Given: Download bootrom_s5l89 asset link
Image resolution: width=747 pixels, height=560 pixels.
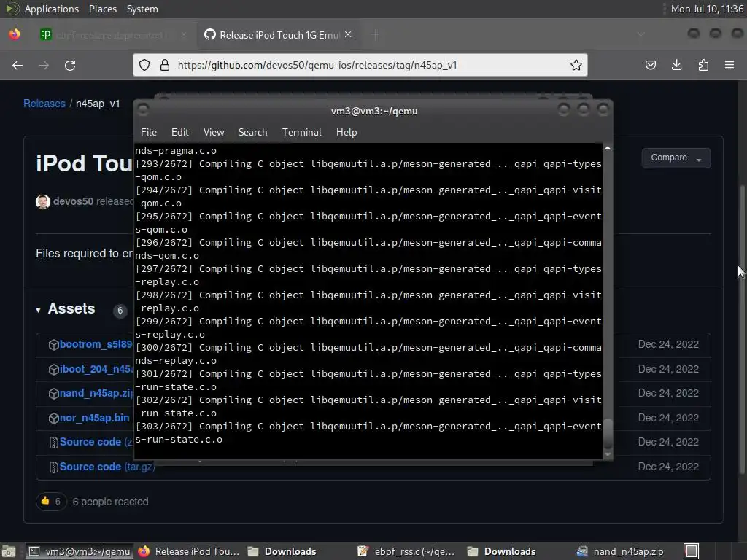Looking at the screenshot, I should click(x=96, y=344).
